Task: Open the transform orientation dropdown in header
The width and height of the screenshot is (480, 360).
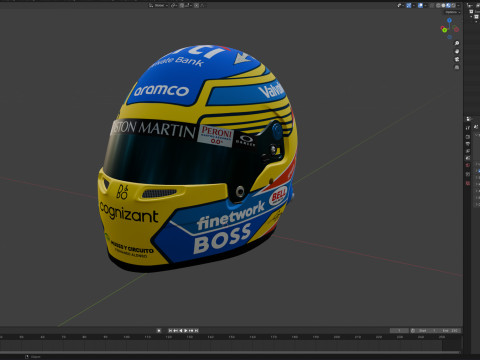Action: click(158, 5)
